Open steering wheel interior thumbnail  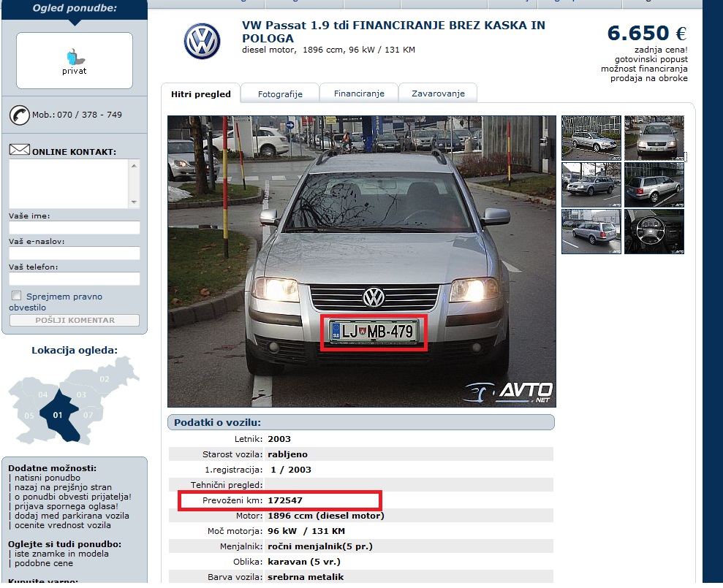(654, 232)
